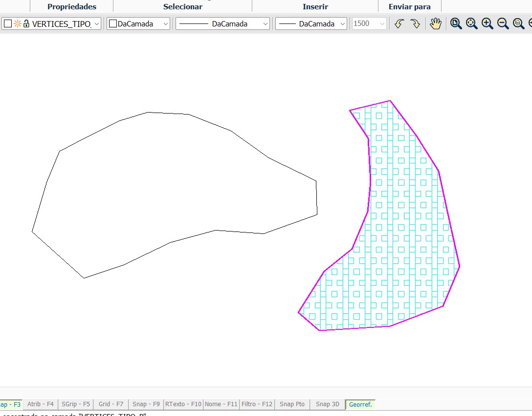Click the zoom window icon
Image resolution: width=532 pixels, height=416 pixels.
point(456,23)
